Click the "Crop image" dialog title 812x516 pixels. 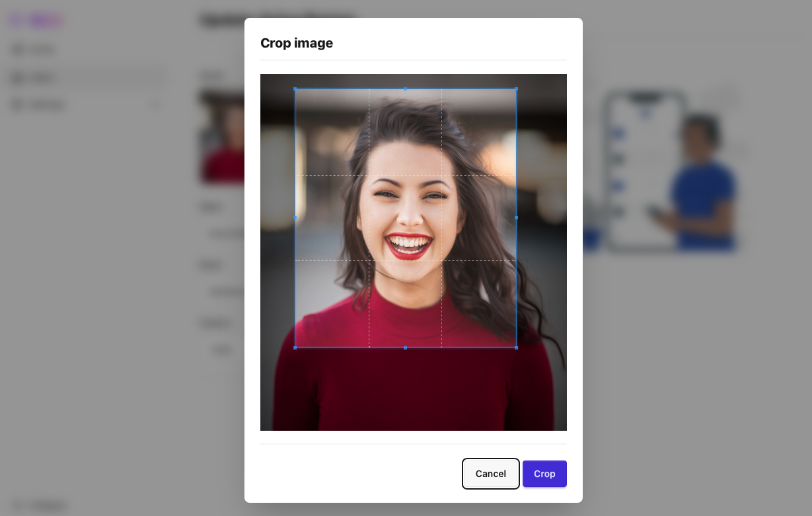click(x=297, y=43)
